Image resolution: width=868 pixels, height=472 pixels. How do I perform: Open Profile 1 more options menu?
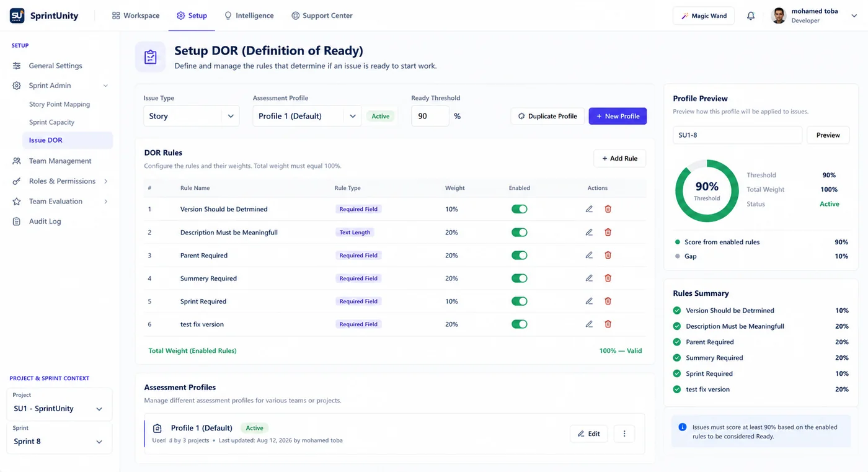pyautogui.click(x=624, y=434)
